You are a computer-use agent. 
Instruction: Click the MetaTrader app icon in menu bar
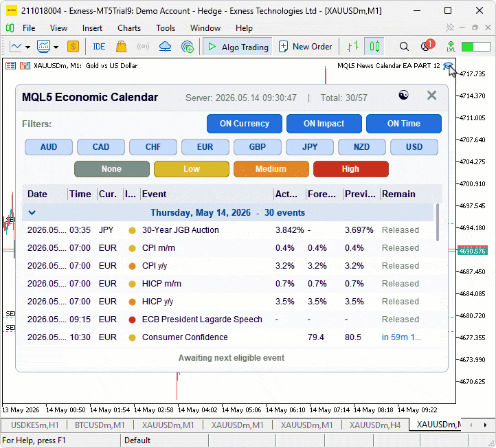click(10, 28)
